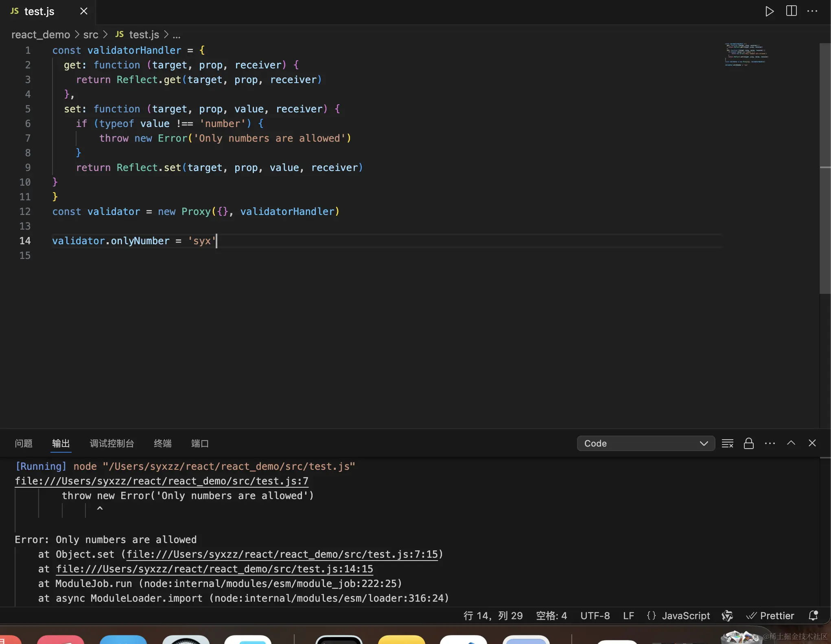Click the Prettier status bar item
Viewport: 831px width, 644px height.
click(x=770, y=616)
